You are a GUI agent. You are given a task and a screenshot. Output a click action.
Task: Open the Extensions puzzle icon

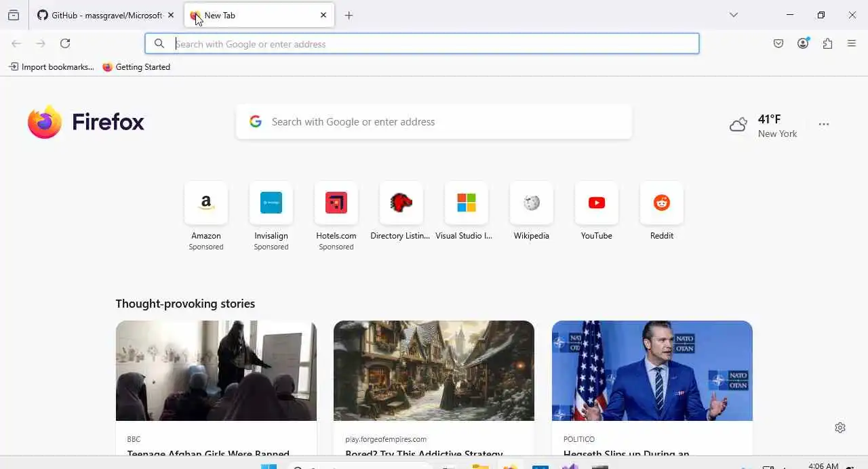tap(827, 43)
